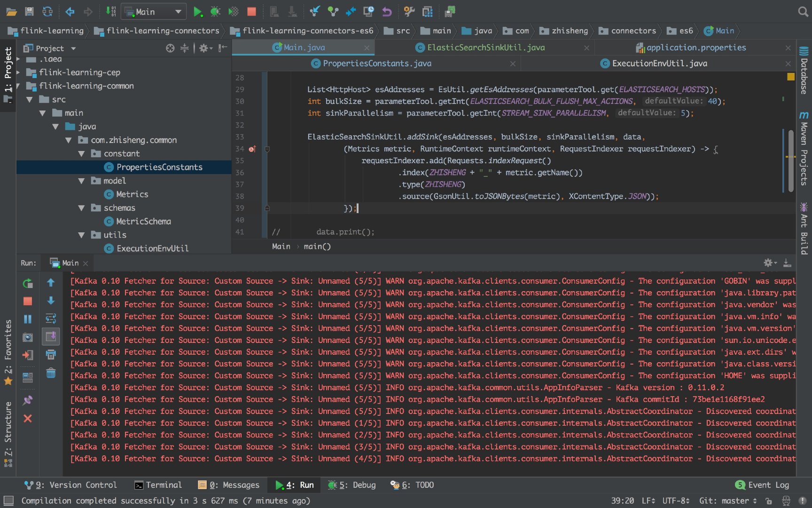The height and width of the screenshot is (508, 812).
Task: Toggle the Pin Tab pushpin
Action: tap(28, 400)
